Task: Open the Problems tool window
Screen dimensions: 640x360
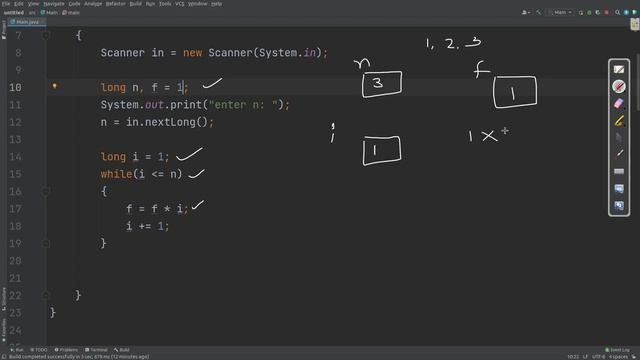Action: [66, 350]
